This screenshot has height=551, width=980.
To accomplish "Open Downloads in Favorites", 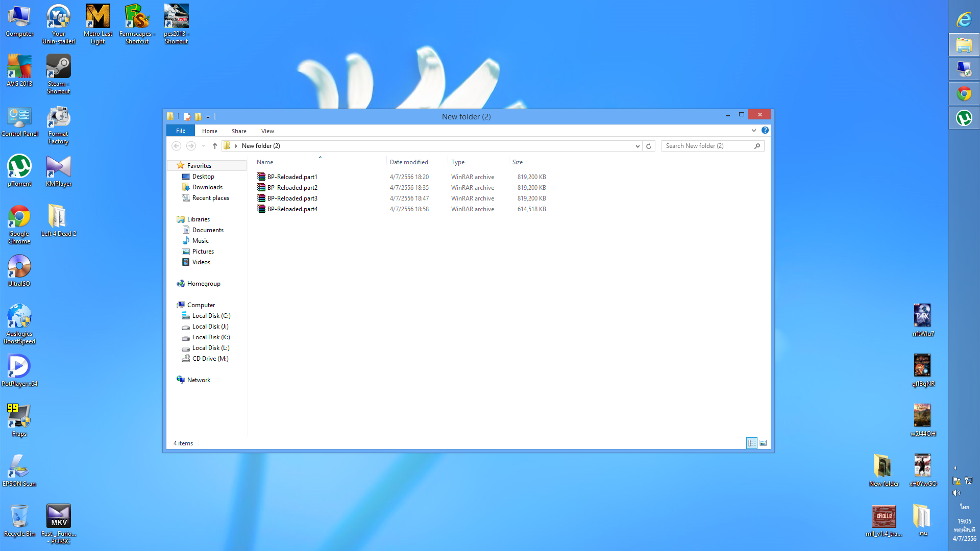I will coord(207,187).
